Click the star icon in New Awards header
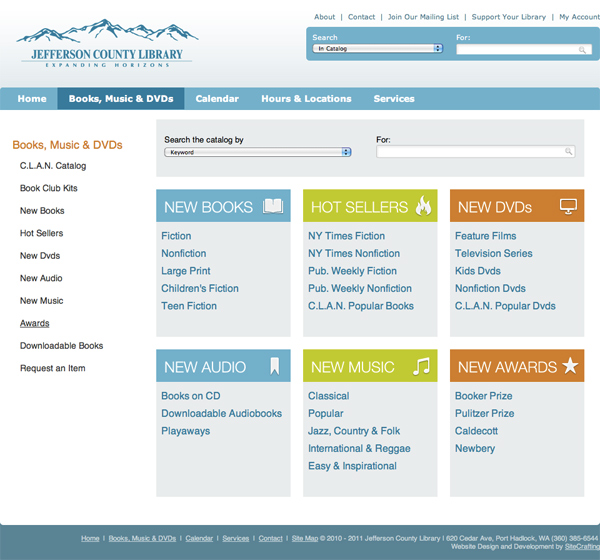 click(570, 367)
